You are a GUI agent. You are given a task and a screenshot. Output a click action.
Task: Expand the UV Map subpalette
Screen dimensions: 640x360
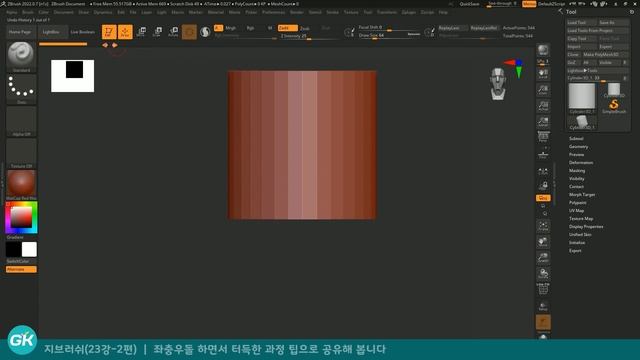[x=576, y=211]
